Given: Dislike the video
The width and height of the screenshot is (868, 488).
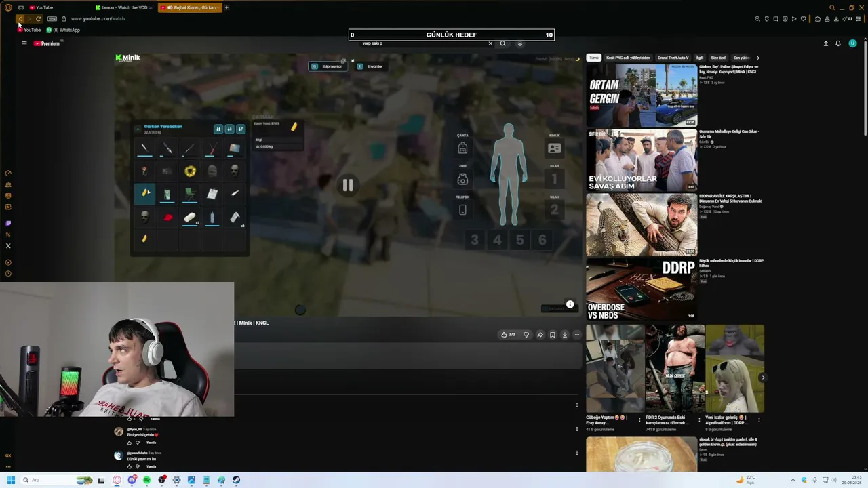Looking at the screenshot, I should point(526,335).
